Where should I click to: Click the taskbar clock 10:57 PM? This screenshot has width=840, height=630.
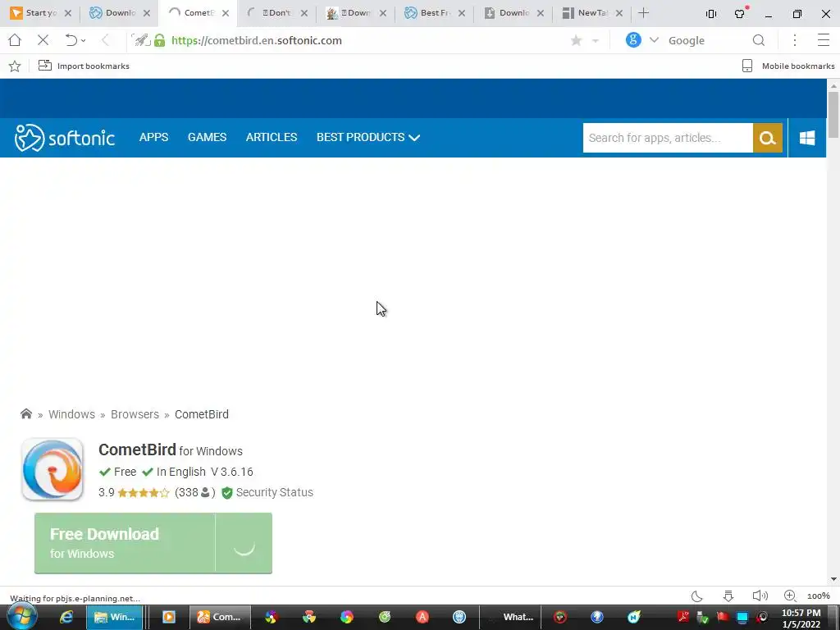click(801, 613)
